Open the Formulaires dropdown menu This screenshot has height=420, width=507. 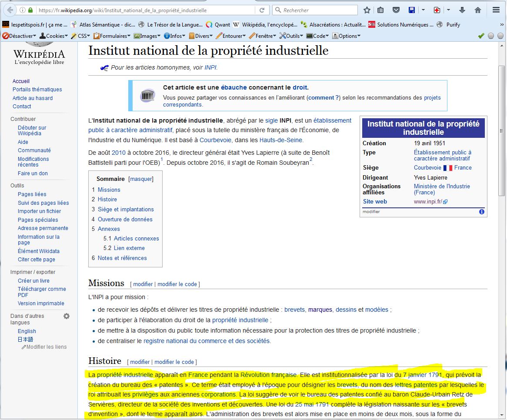(112, 36)
